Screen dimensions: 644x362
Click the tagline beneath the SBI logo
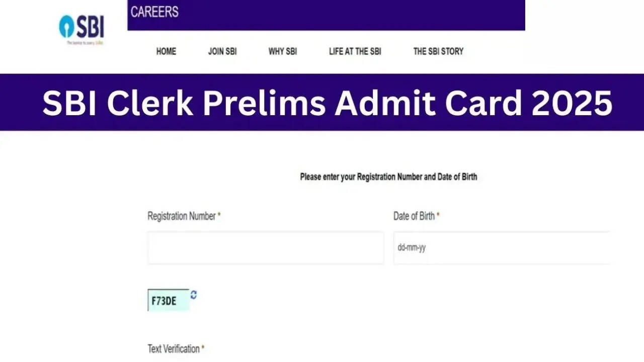(85, 43)
